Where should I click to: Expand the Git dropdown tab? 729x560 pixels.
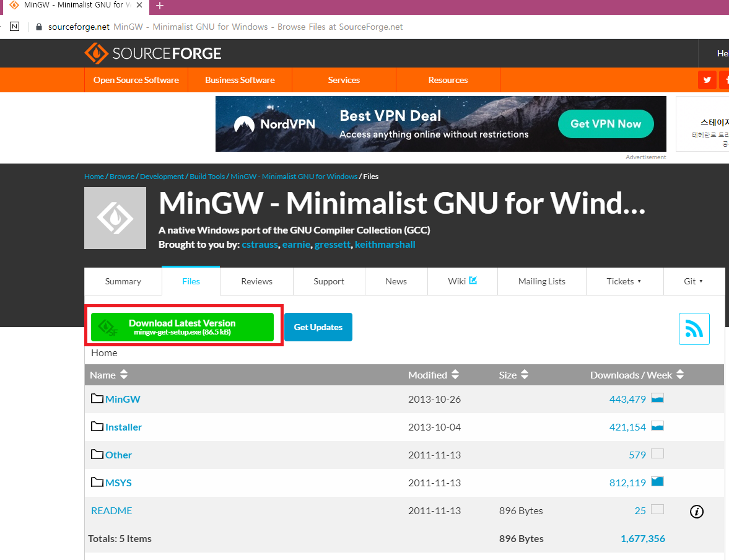[693, 281]
